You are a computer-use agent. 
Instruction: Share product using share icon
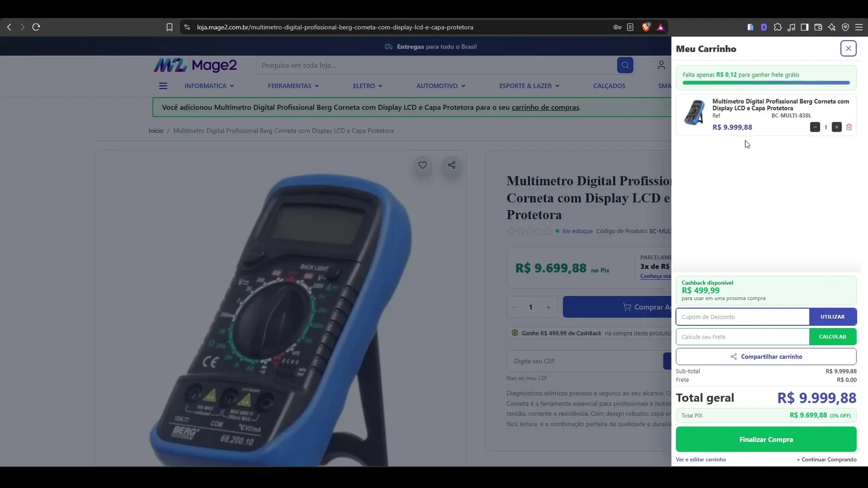pos(451,165)
